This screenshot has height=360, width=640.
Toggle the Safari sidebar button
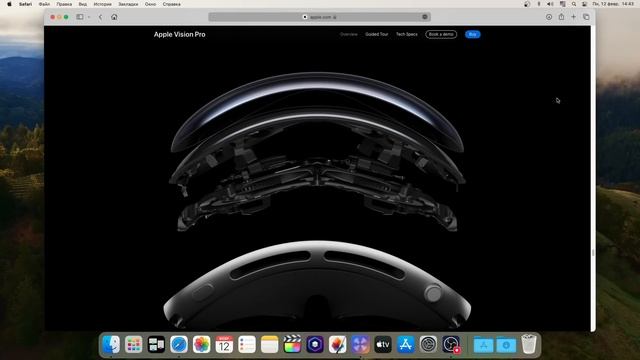pyautogui.click(x=80, y=17)
